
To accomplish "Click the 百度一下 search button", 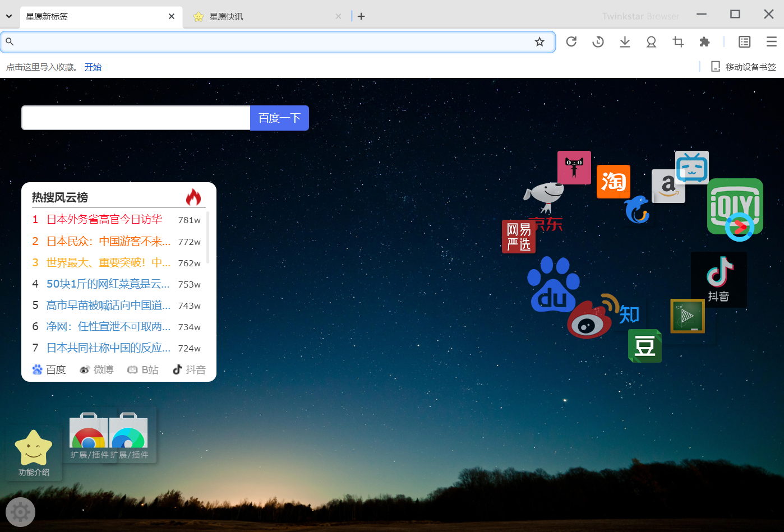I will pyautogui.click(x=279, y=118).
